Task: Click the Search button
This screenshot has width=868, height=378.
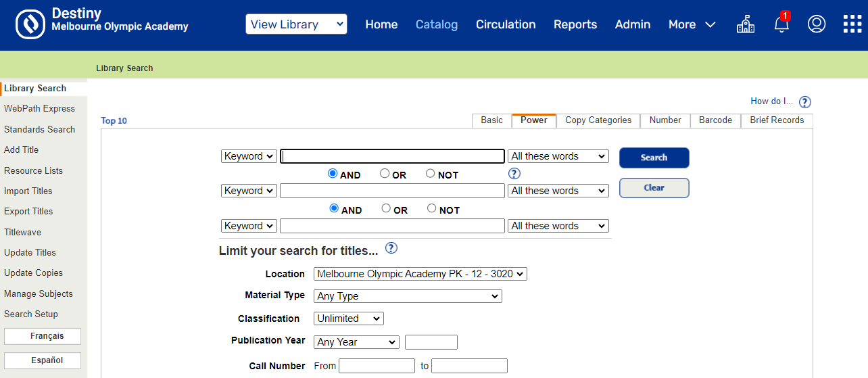Action: (654, 158)
